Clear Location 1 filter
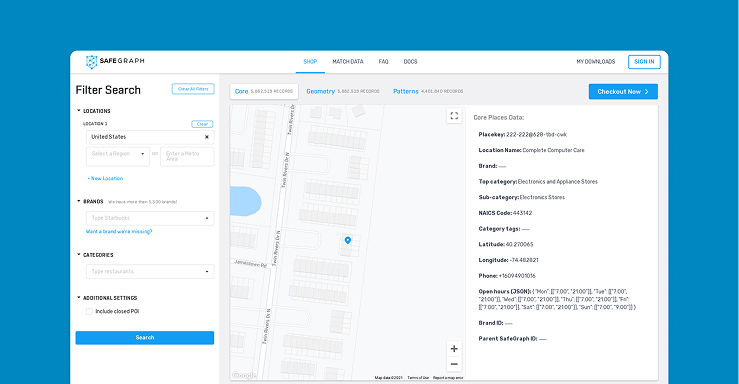 pyautogui.click(x=202, y=124)
